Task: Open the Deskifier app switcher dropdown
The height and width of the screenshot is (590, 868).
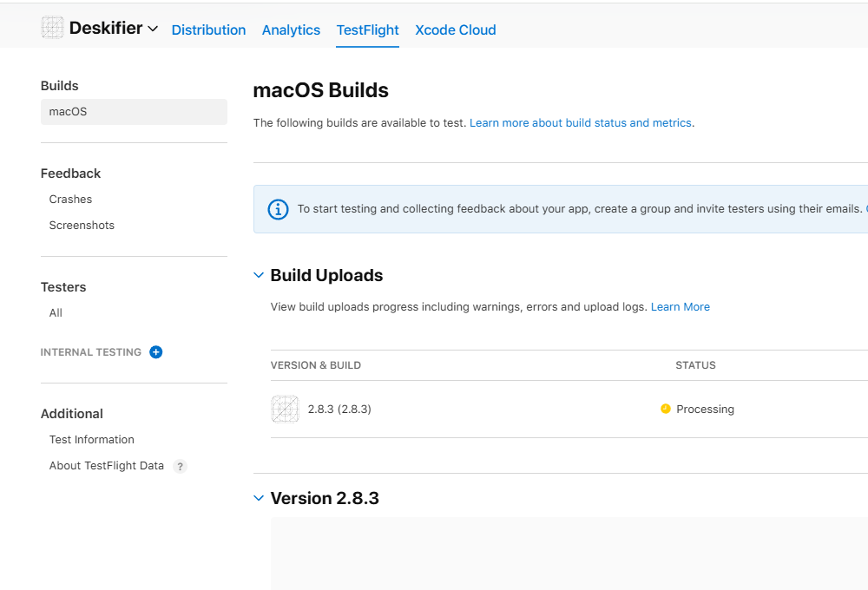Action: click(153, 29)
